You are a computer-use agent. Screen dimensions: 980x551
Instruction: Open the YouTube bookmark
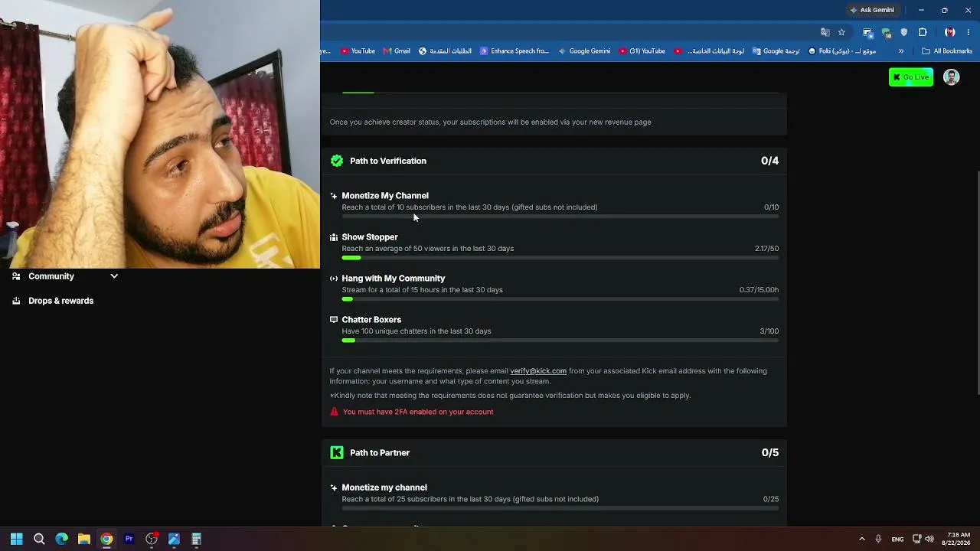click(x=358, y=51)
